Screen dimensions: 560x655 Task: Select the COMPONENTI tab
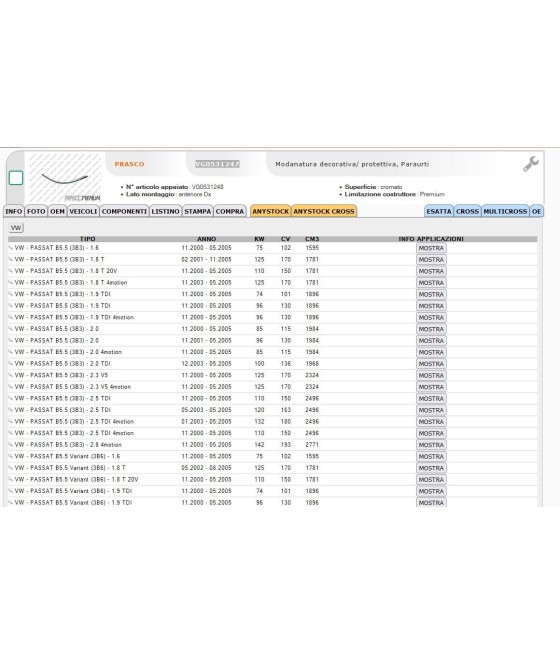[124, 211]
